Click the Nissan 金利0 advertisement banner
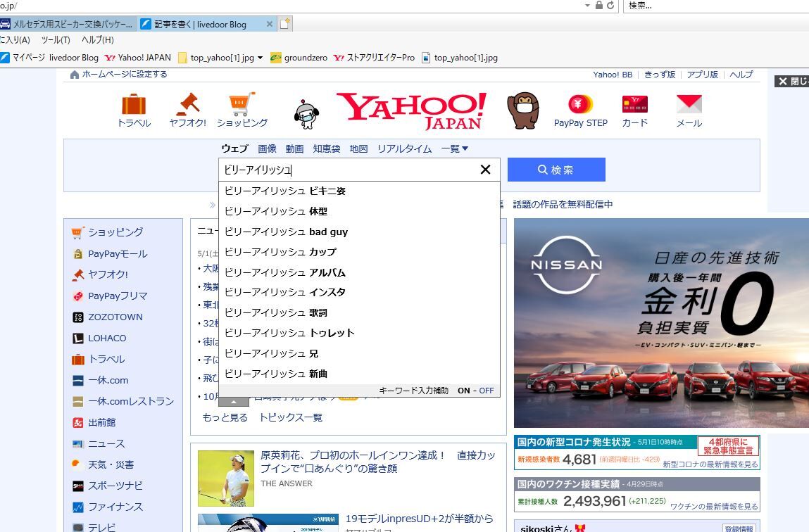The image size is (809, 532). coord(661,323)
